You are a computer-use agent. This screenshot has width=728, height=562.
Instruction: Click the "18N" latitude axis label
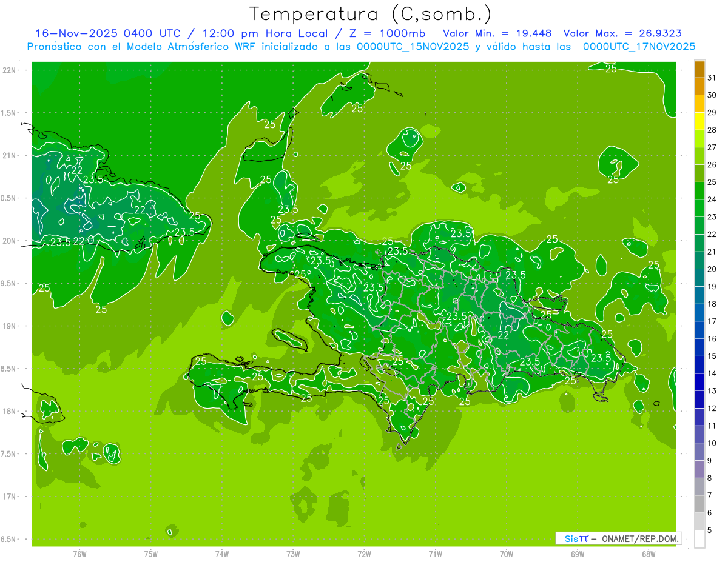coord(10,411)
